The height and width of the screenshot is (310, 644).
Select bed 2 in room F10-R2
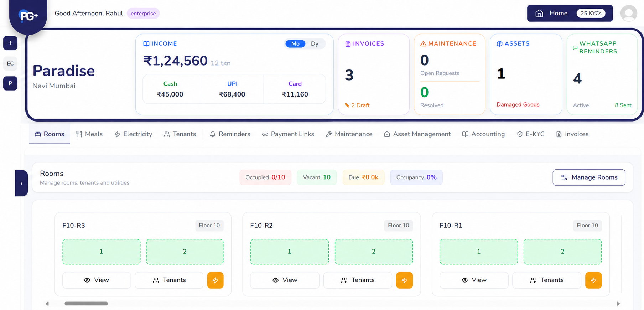click(x=374, y=252)
